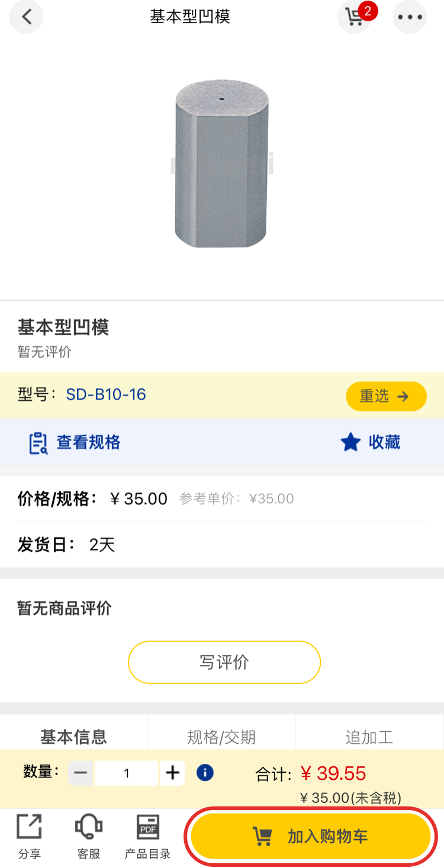The image size is (444, 868).
Task: Click the 写评价 write review button
Action: 224,662
